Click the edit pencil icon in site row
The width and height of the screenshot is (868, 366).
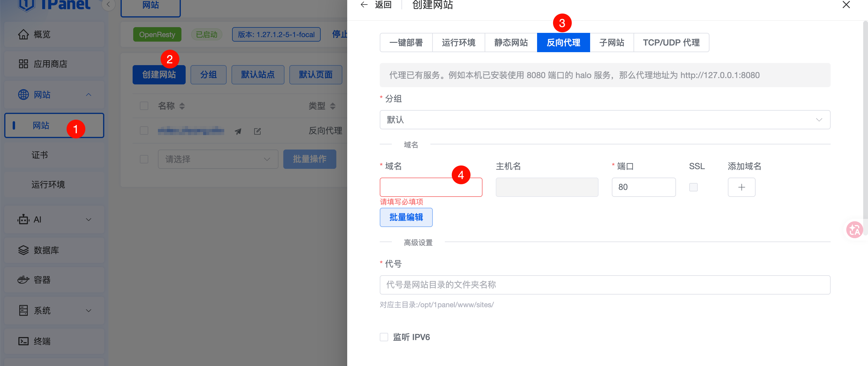click(257, 131)
